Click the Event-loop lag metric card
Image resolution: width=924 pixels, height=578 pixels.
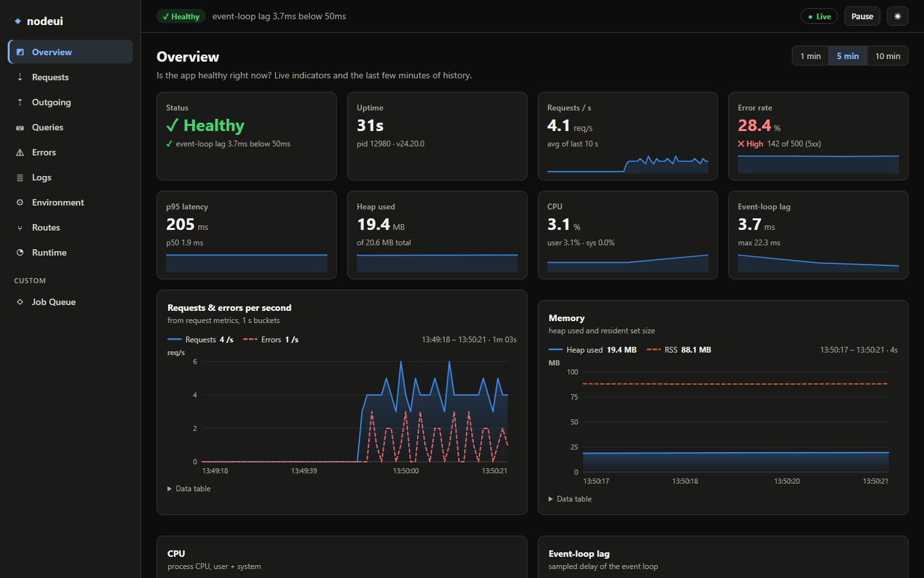click(x=818, y=235)
